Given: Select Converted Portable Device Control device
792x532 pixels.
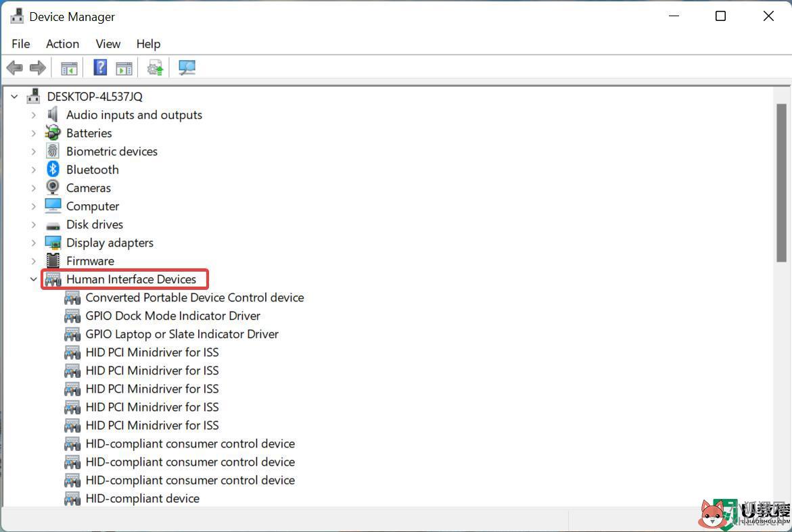Looking at the screenshot, I should click(195, 297).
